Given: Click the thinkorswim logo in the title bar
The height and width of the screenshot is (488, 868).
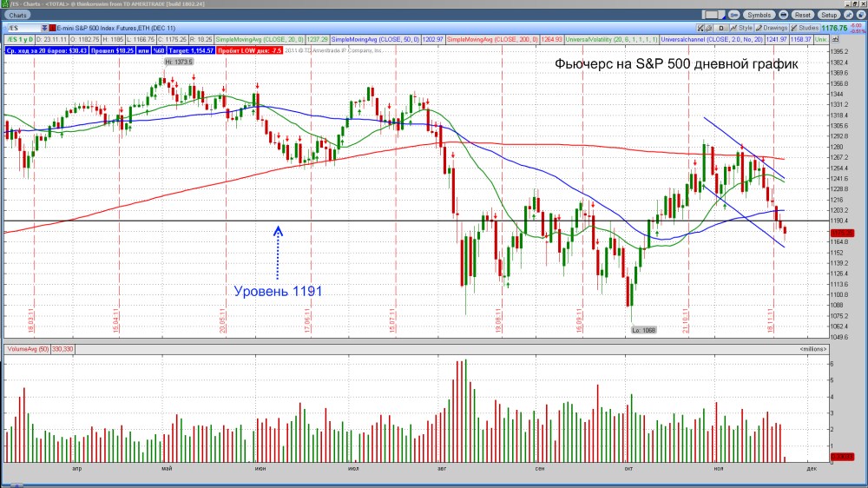Looking at the screenshot, I should [x=4, y=4].
